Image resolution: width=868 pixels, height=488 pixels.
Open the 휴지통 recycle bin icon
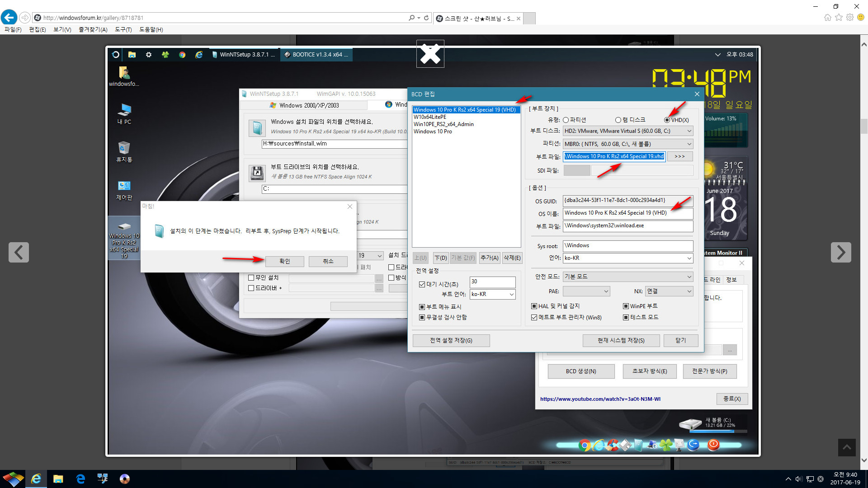pos(124,152)
